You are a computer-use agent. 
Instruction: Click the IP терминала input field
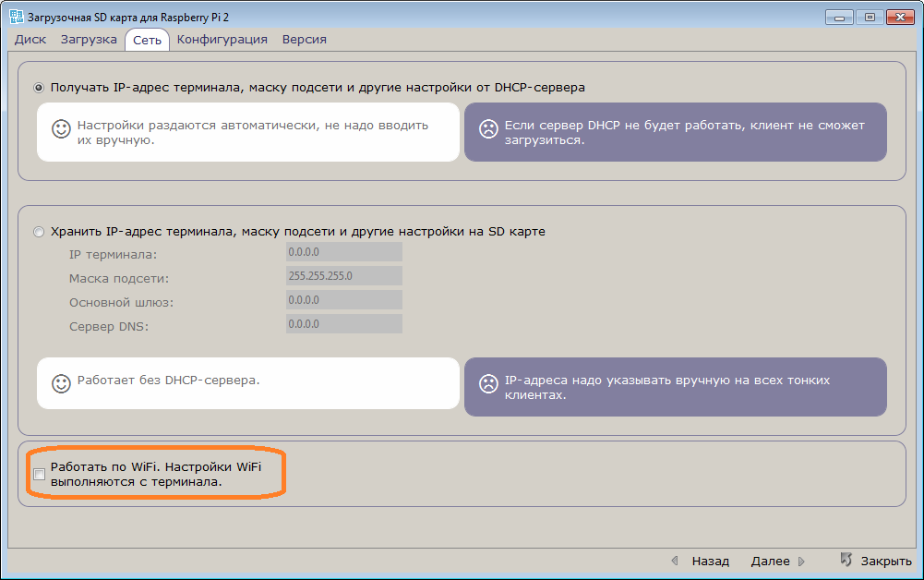pos(344,251)
